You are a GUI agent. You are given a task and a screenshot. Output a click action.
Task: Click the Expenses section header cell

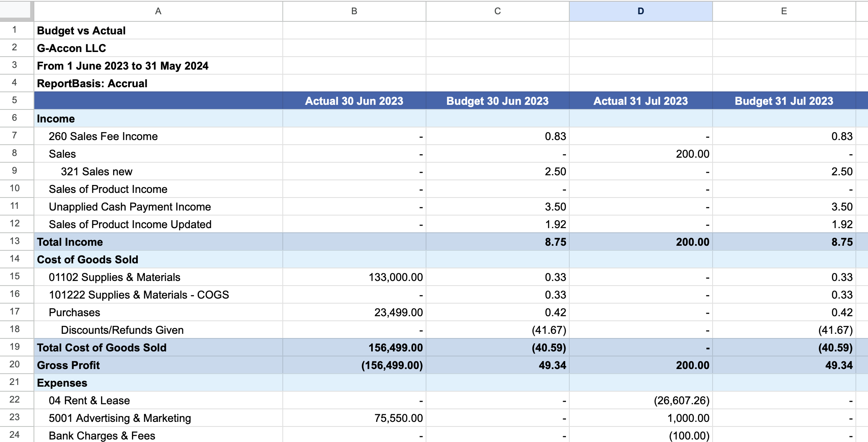pos(158,382)
